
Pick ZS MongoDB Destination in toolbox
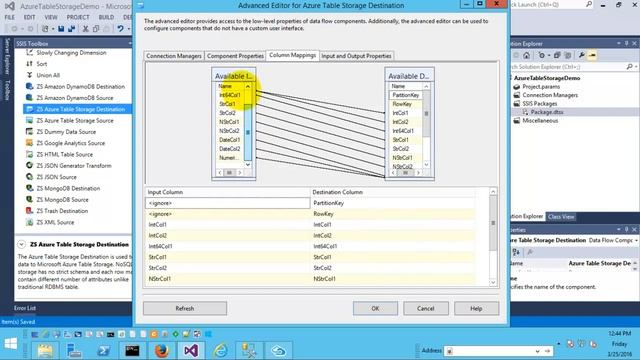click(x=68, y=189)
